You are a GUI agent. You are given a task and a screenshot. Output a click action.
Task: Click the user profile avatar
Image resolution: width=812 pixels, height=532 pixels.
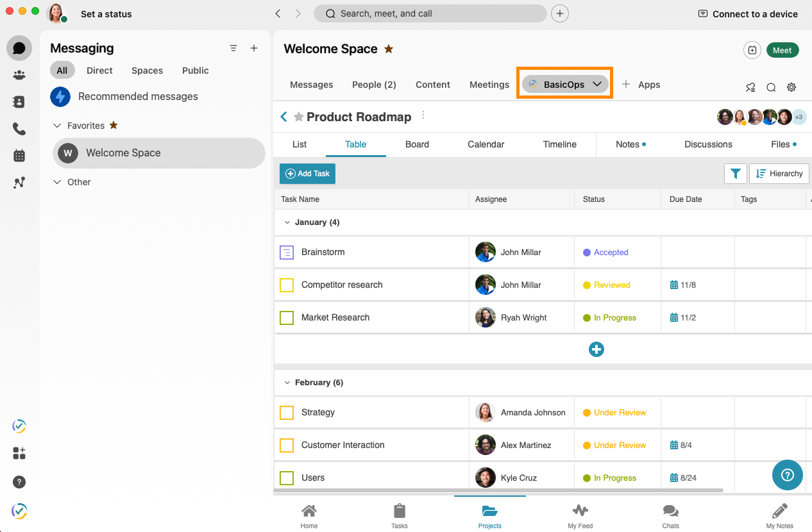click(x=56, y=13)
